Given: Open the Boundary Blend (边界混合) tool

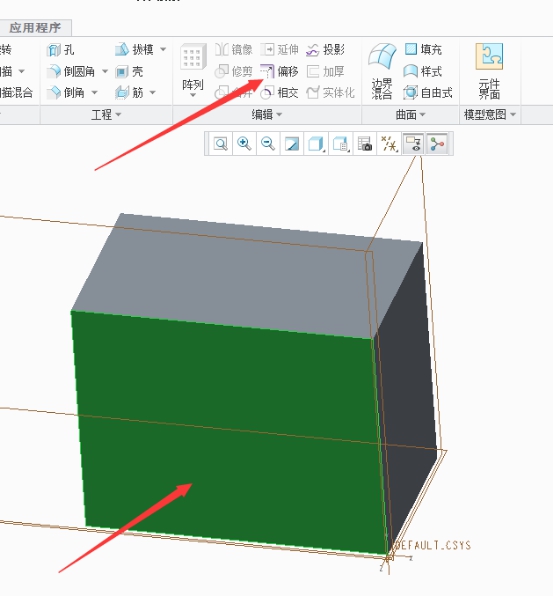Looking at the screenshot, I should click(382, 71).
